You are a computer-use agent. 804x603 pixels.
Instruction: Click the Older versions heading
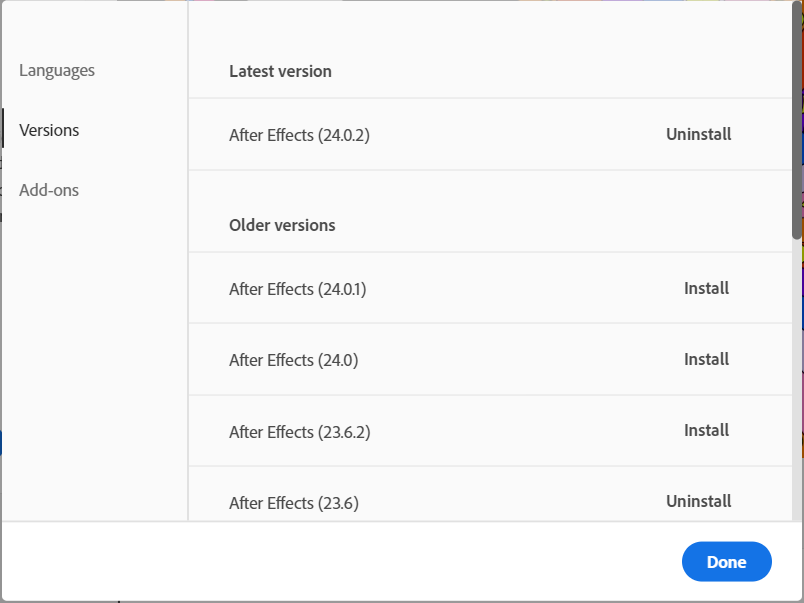(x=282, y=225)
